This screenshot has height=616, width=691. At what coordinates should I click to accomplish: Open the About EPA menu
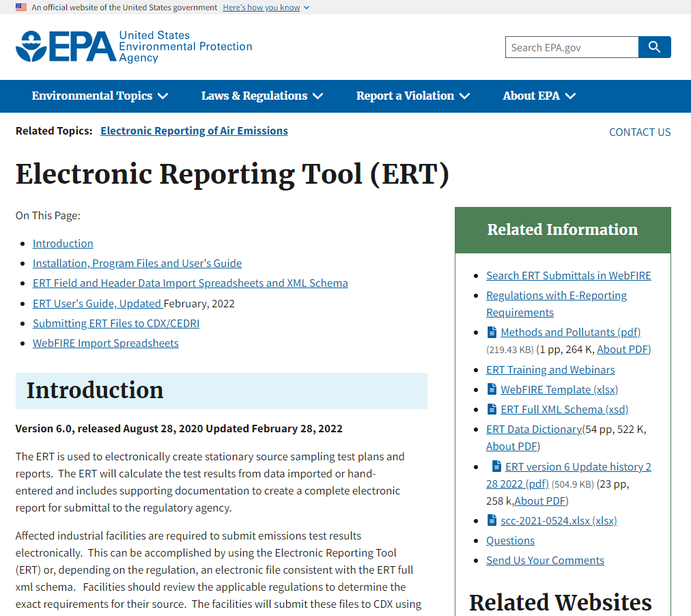point(539,96)
